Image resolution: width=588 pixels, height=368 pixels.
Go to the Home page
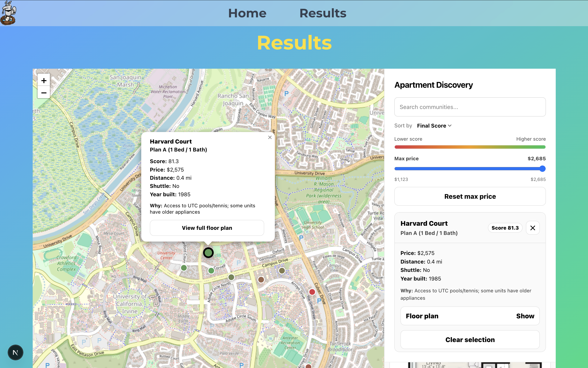pyautogui.click(x=247, y=13)
